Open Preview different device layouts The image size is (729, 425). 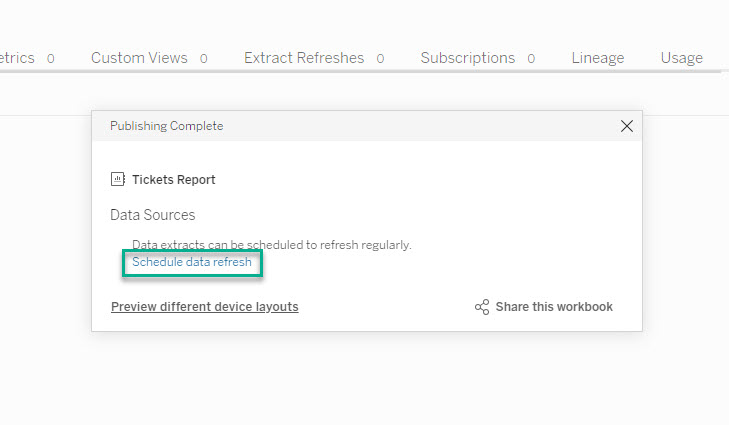tap(204, 307)
